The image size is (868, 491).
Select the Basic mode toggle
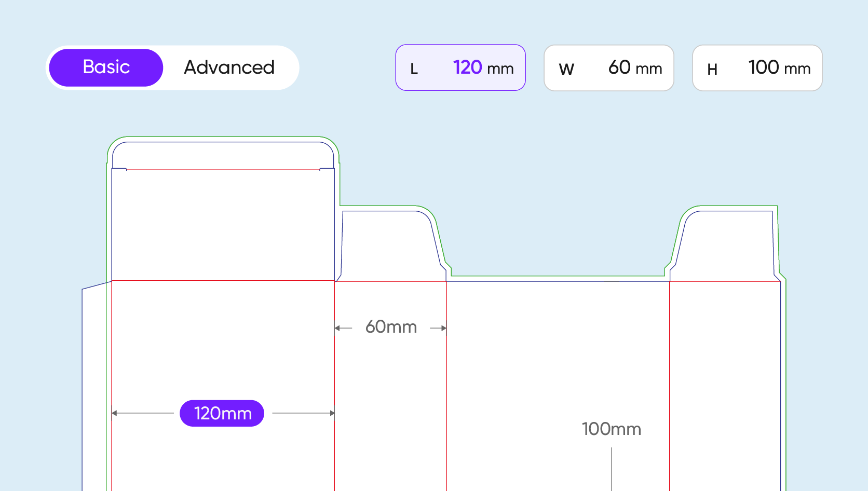[106, 67]
